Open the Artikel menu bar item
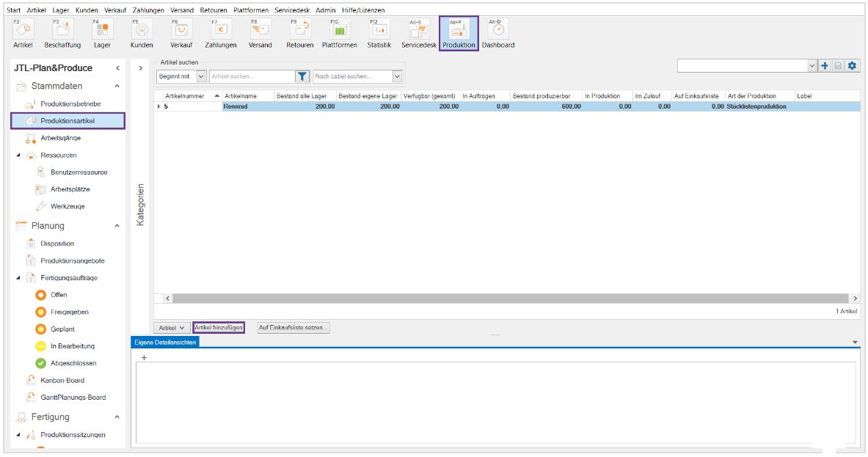Screen dimensions: 868x457 (37, 10)
